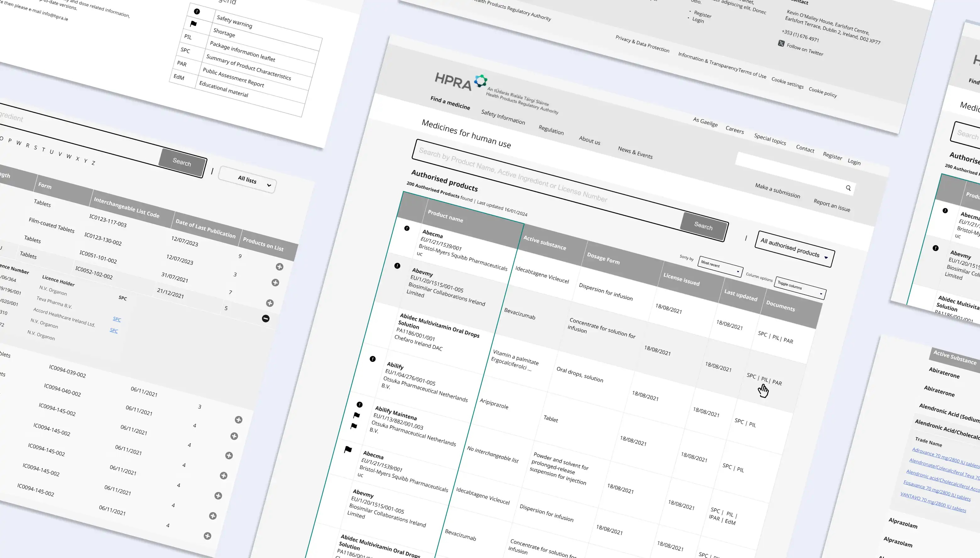Expand the IC0094-039-002 list row
980x558 pixels.
tap(238, 420)
